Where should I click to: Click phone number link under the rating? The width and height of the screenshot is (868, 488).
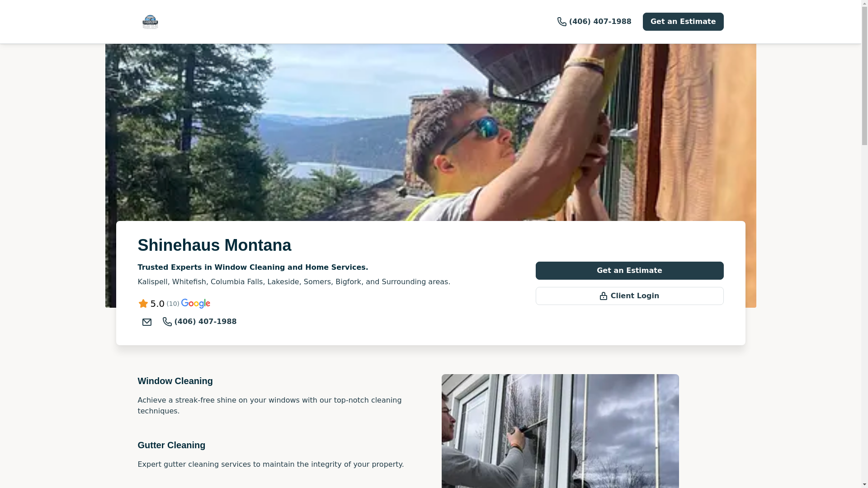click(199, 322)
